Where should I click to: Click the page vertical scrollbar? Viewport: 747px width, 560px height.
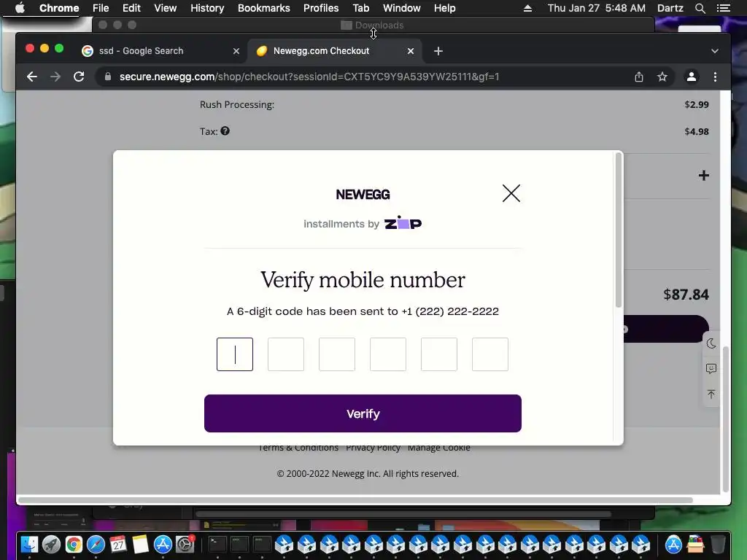tap(726, 419)
